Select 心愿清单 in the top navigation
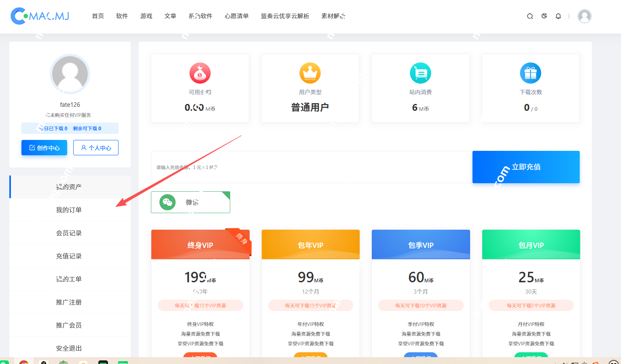The width and height of the screenshot is (621, 364). tap(236, 16)
